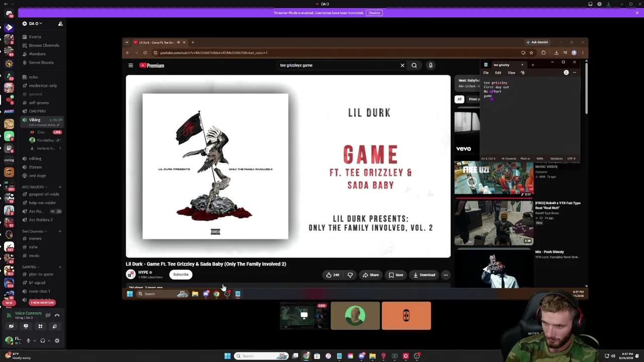Open the Members list in Discord
Screen dimensions: 644x362
(x=37, y=54)
